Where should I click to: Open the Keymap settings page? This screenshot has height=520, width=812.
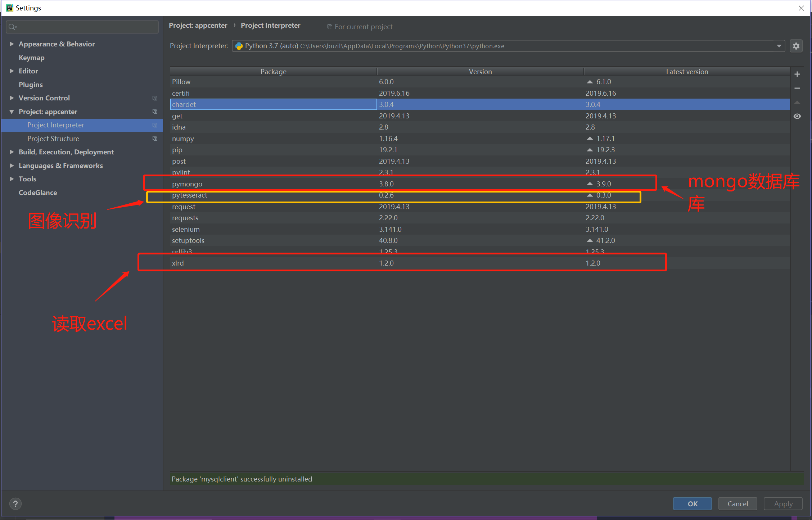(32, 58)
